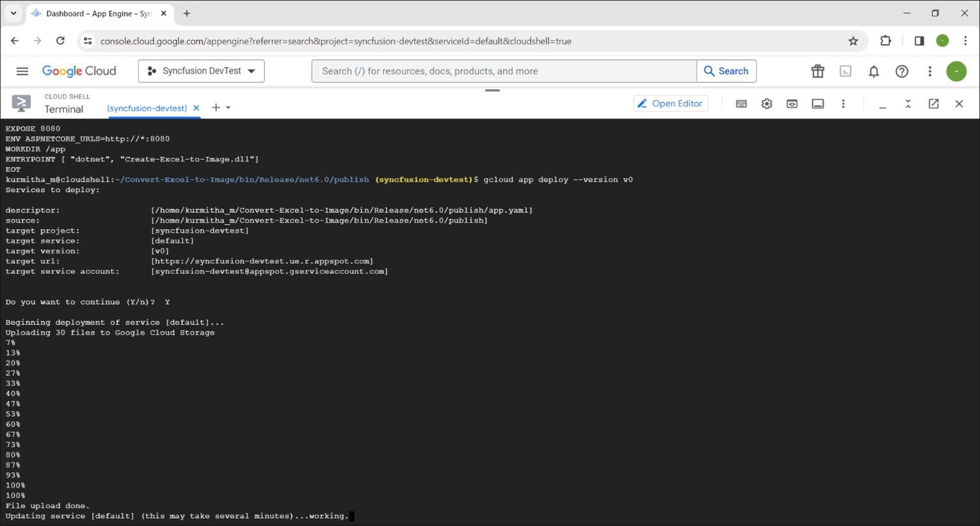Viewport: 980px width, 526px height.
Task: Open the notifications bell
Action: (874, 71)
